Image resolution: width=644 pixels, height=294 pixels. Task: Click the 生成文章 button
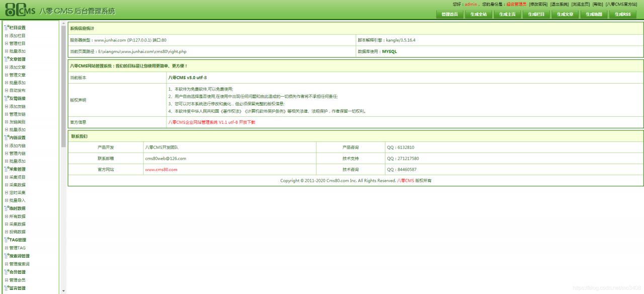pos(565,14)
